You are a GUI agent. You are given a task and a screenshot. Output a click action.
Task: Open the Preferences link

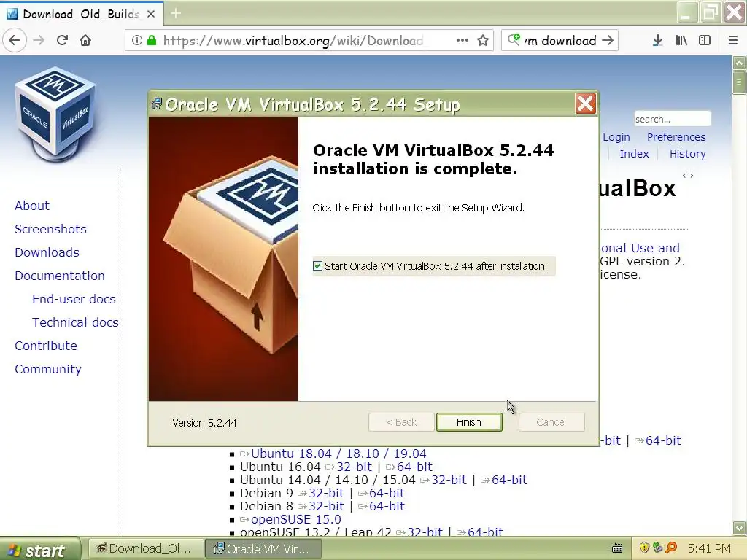(x=676, y=137)
